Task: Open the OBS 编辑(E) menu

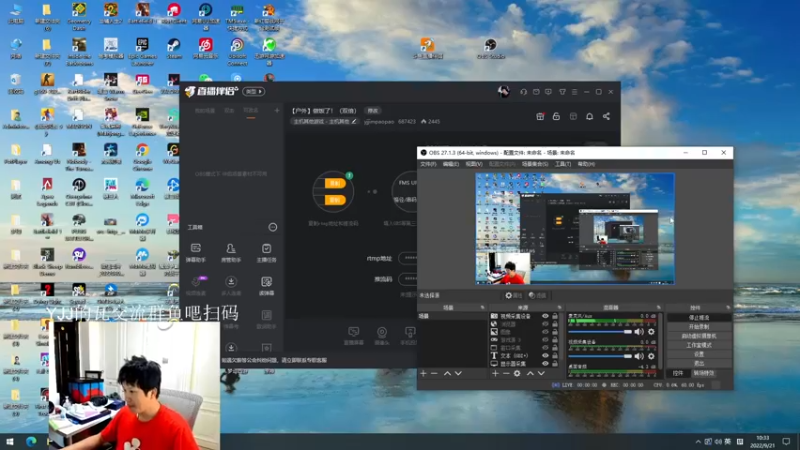Action: click(451, 164)
